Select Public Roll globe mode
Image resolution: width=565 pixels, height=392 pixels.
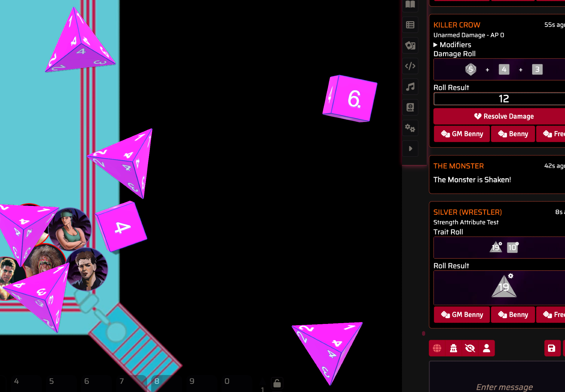click(x=437, y=348)
